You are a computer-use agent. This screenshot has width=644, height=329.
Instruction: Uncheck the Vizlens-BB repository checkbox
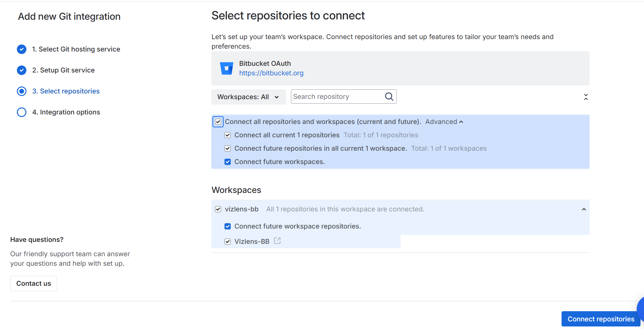[228, 242]
